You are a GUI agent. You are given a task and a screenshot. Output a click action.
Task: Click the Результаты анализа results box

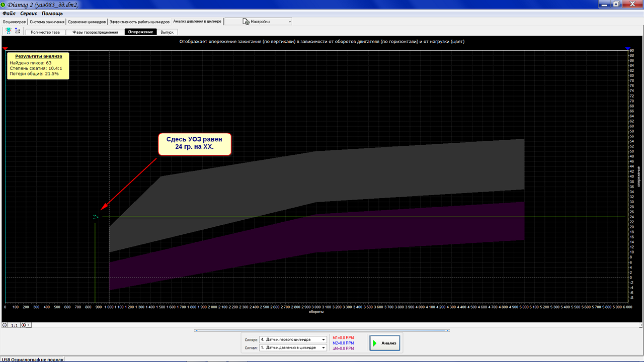tap(38, 65)
